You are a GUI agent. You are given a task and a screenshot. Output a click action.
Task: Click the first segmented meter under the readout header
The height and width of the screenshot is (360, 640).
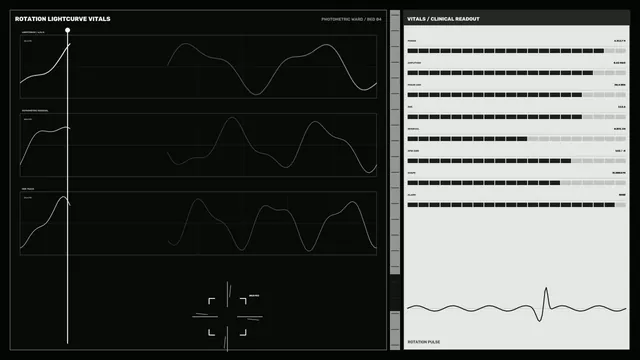point(516,51)
